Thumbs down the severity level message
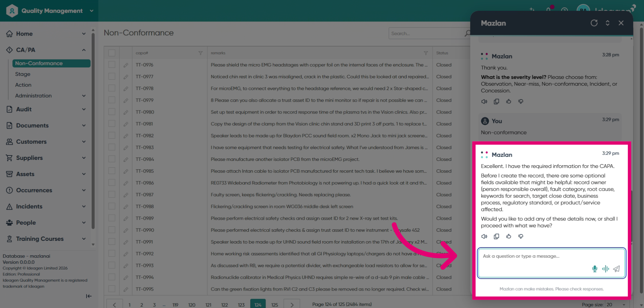Image resolution: width=644 pixels, height=308 pixels. point(521,101)
